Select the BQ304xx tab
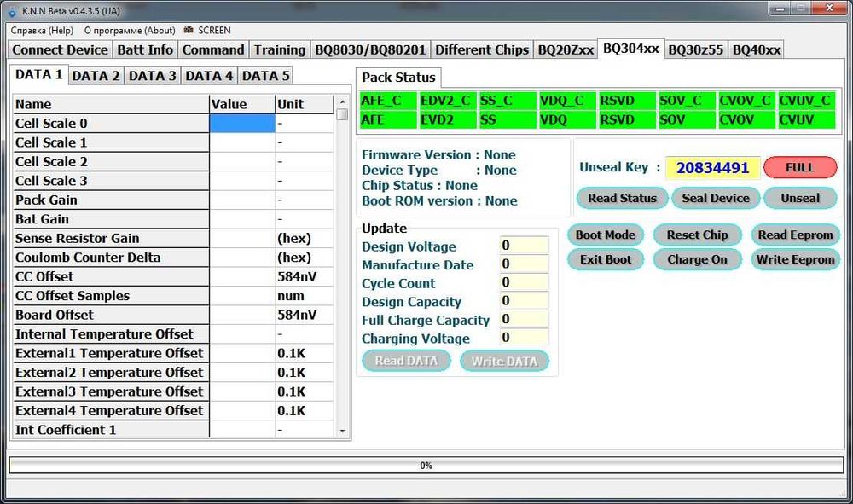 point(630,49)
